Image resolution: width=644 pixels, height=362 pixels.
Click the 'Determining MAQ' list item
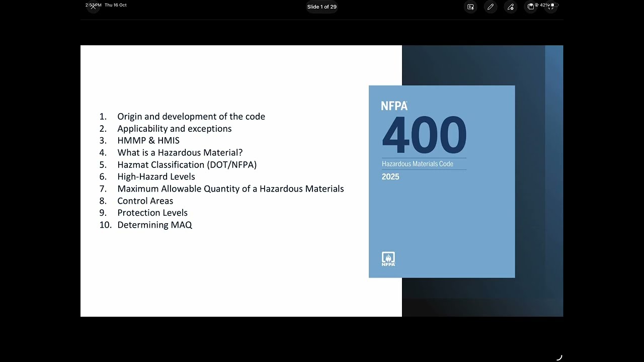[x=155, y=225]
